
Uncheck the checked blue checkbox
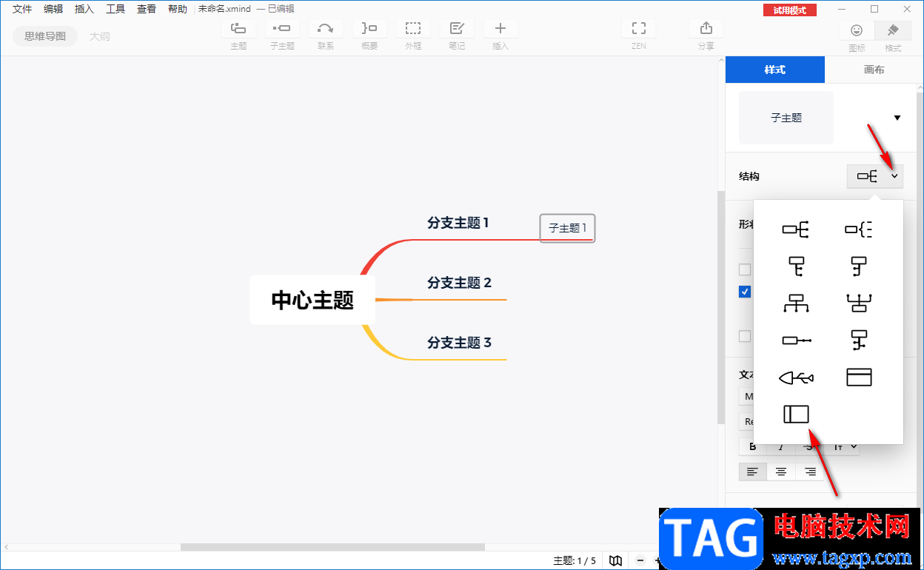pos(745,292)
